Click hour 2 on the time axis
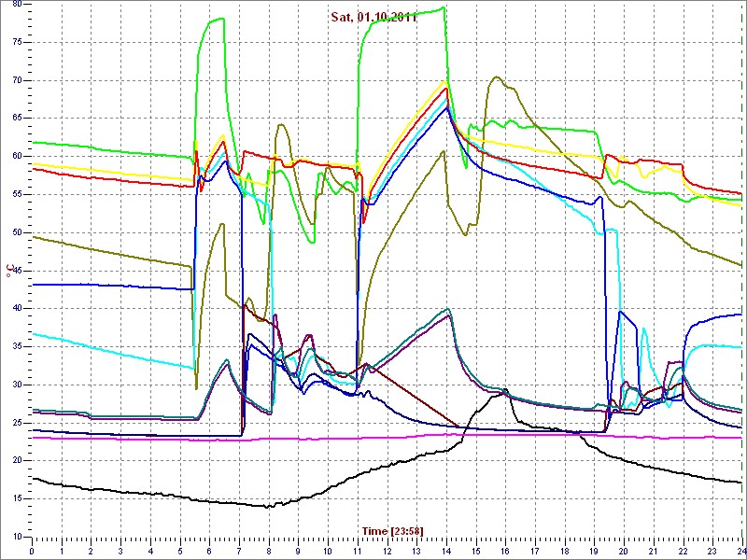The width and height of the screenshot is (747, 560). click(x=91, y=551)
